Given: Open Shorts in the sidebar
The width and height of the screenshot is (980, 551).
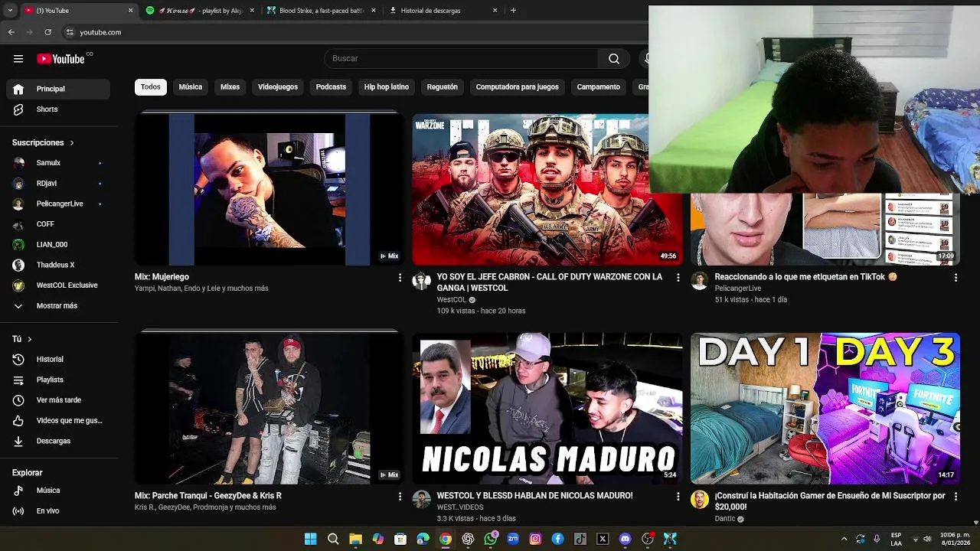Looking at the screenshot, I should point(58,109).
